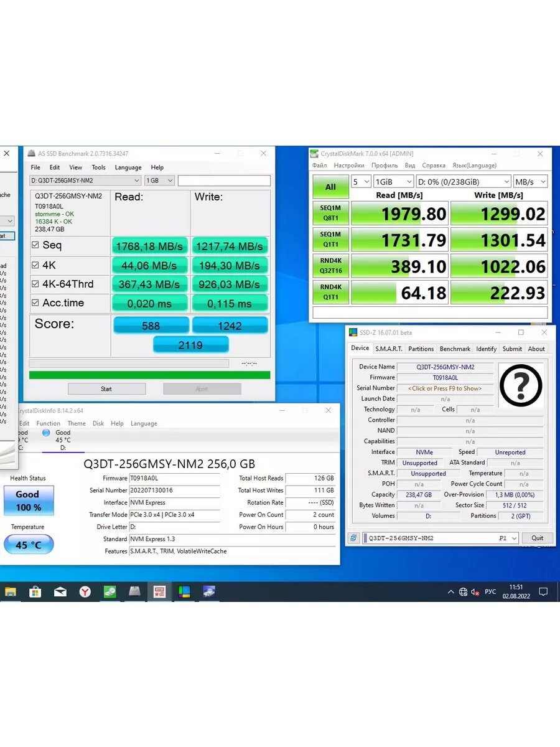Switch to the S.M.A.R.T. tab in SSD-Z
Screen dimensions: 560x747
[389, 349]
